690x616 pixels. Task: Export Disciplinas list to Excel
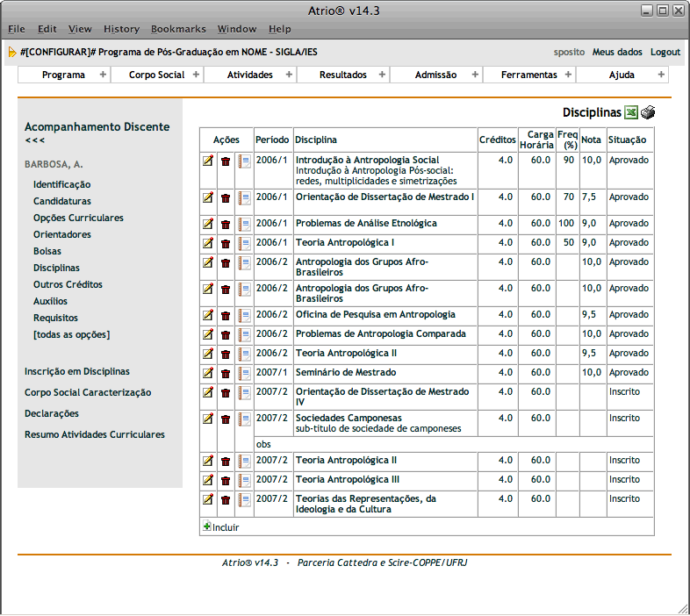(631, 112)
